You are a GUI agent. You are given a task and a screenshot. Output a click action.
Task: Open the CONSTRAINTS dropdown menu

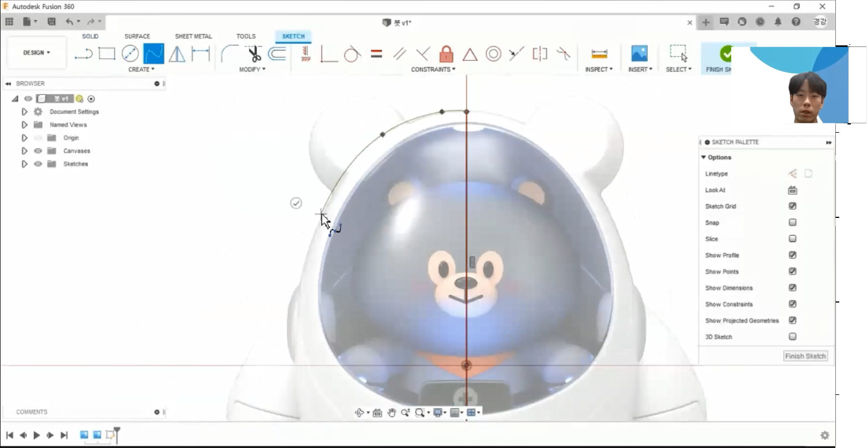433,70
